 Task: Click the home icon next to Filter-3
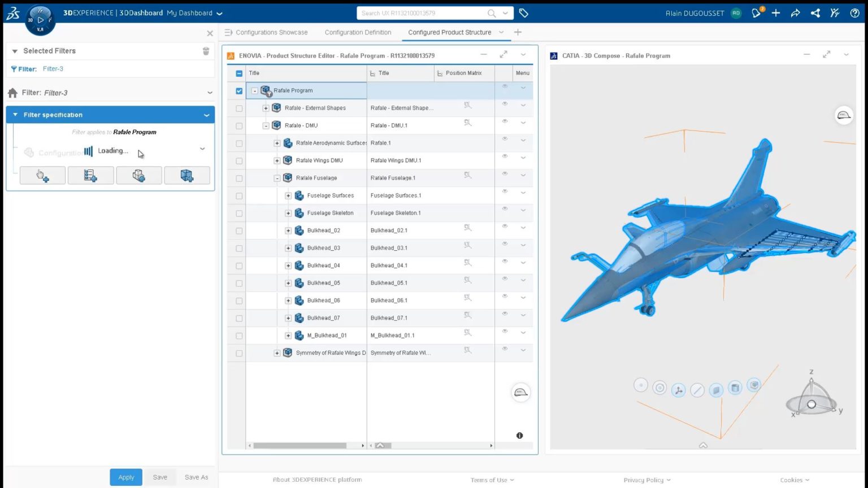(x=12, y=93)
